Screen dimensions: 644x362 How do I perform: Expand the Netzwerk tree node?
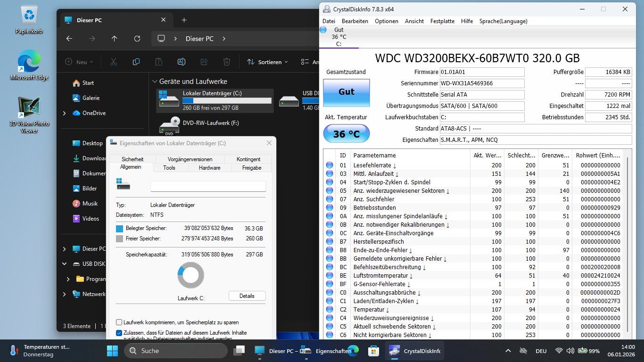(x=65, y=294)
